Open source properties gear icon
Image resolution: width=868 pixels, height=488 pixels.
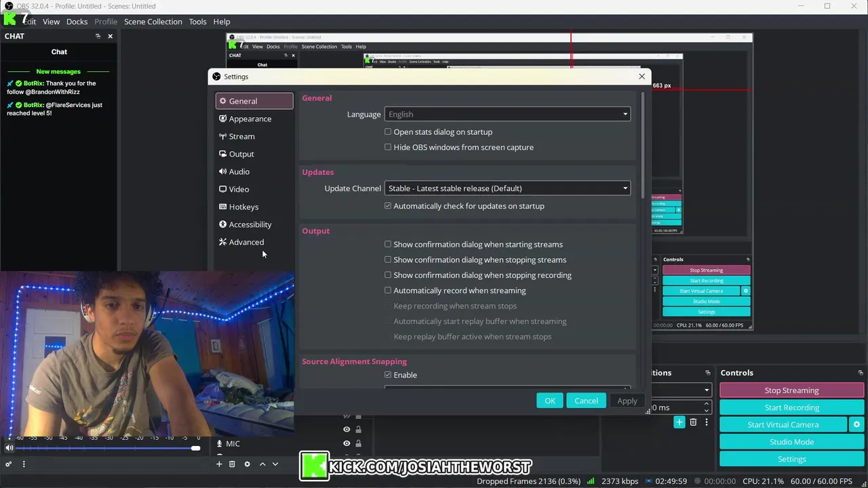[x=247, y=464]
